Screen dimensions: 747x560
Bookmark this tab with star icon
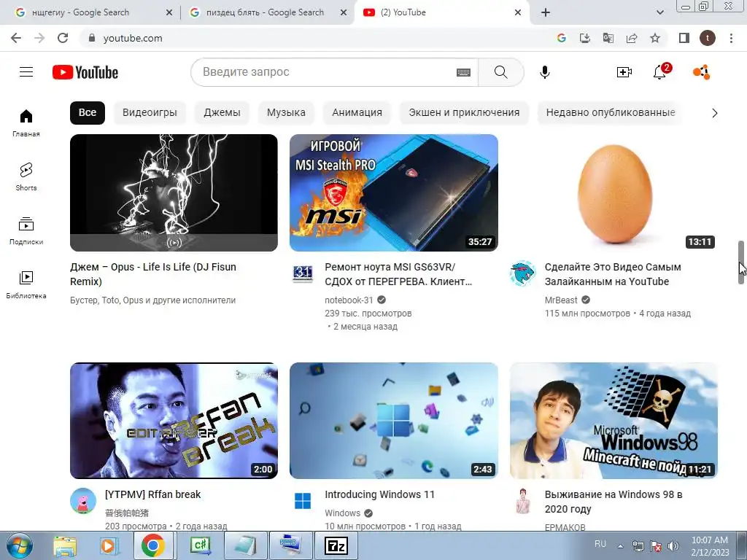pos(655,38)
